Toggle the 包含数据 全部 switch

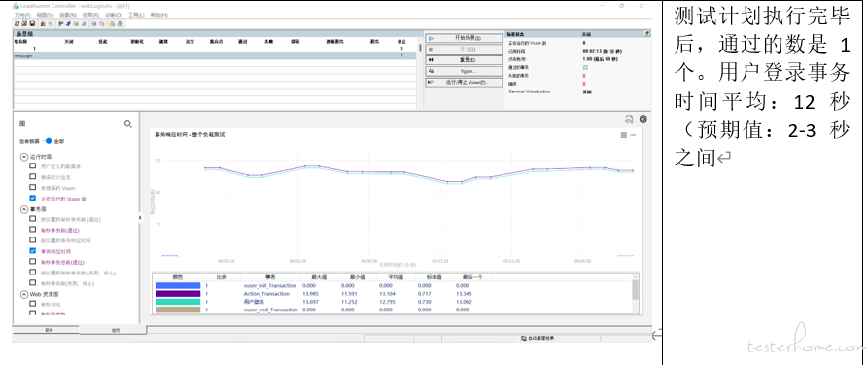coord(49,141)
